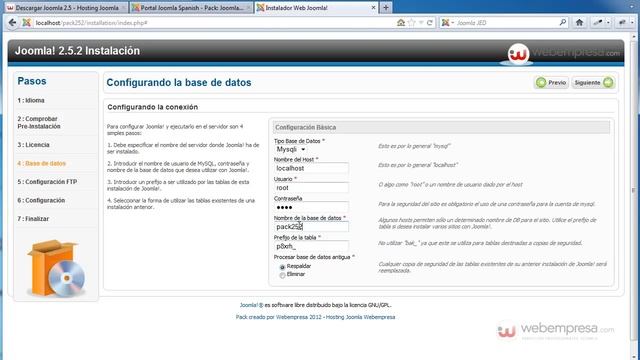
Task: Click the localhost URL in the address bar
Action: pyautogui.click(x=91, y=23)
